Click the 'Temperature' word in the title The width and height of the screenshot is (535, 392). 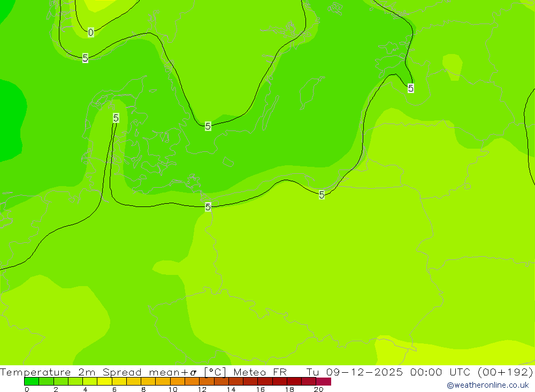35,372
